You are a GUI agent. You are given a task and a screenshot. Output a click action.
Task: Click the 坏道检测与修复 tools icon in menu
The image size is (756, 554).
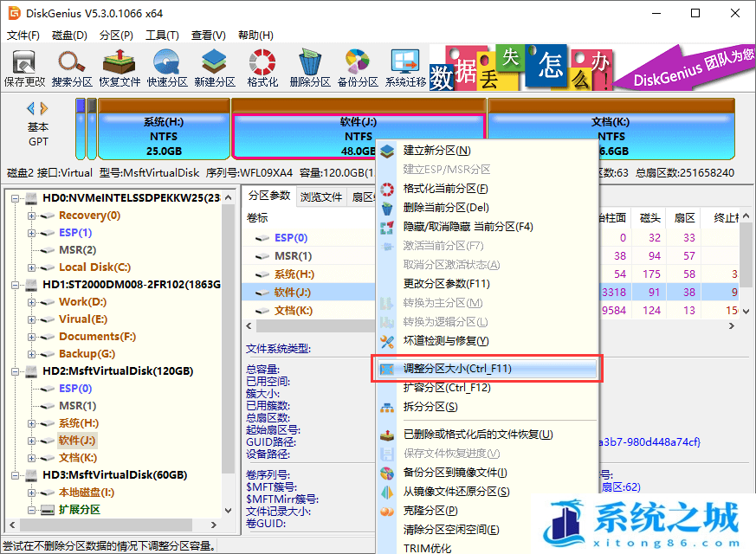tap(387, 341)
